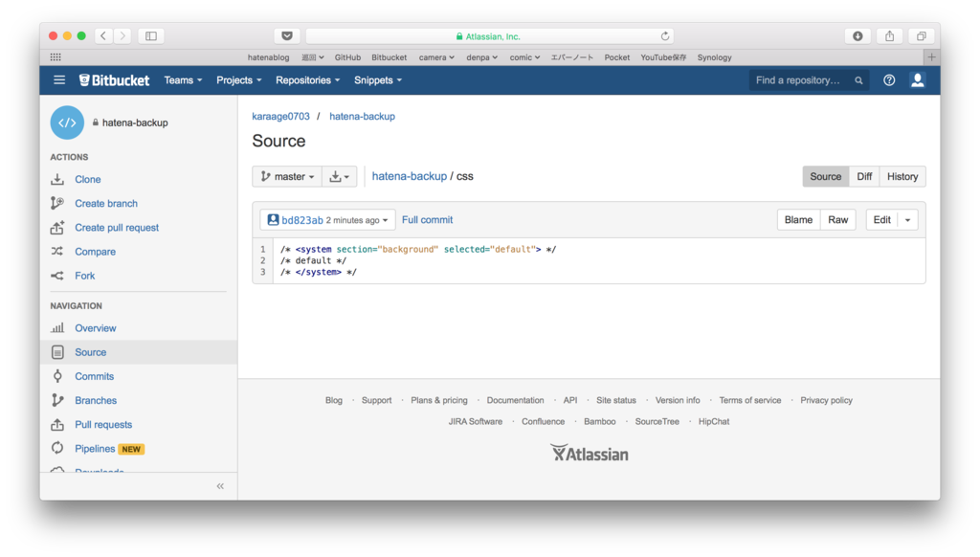Open the Snippets dropdown menu

(x=377, y=80)
